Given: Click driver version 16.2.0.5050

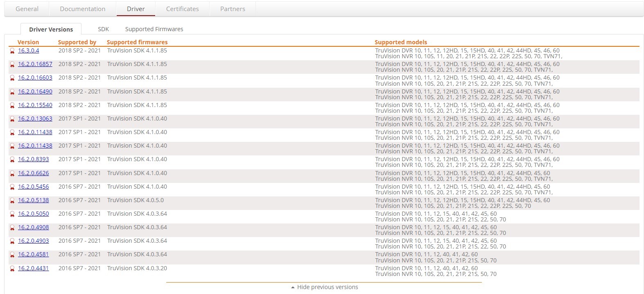Looking at the screenshot, I should point(34,214).
